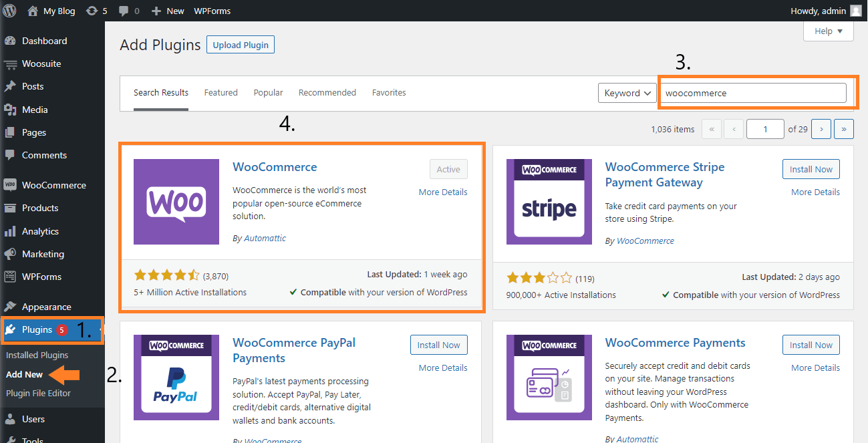Install WooCommerce PayPal Payments now
This screenshot has width=868, height=443.
point(439,345)
